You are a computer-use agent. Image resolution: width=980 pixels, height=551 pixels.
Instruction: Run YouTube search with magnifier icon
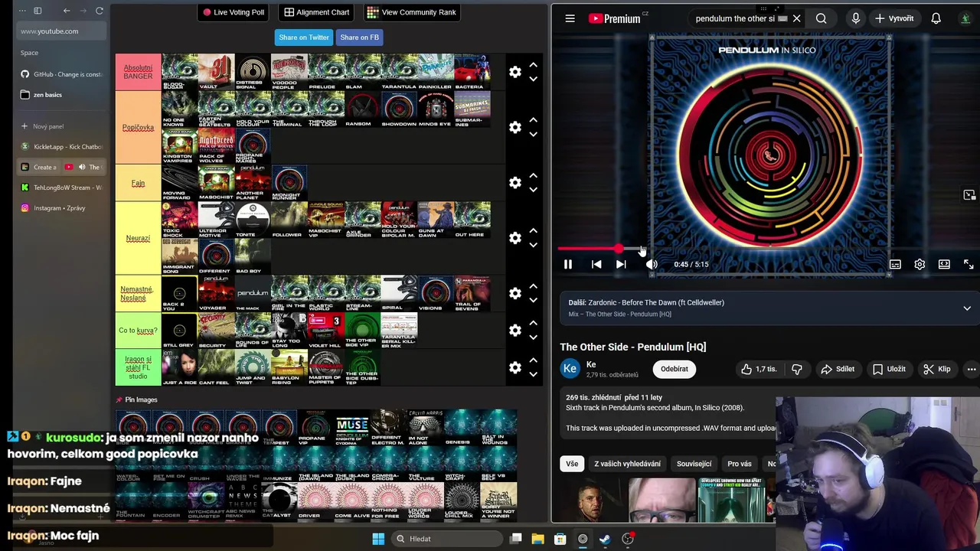pyautogui.click(x=821, y=18)
